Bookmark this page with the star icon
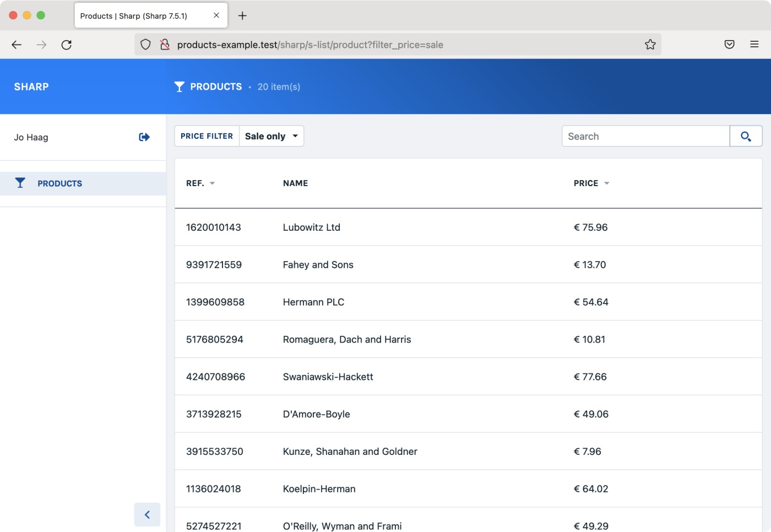 tap(650, 45)
